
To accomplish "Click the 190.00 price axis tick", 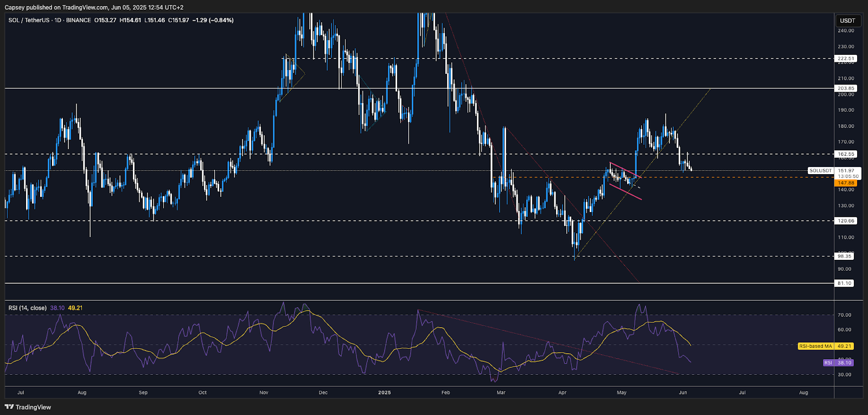I will [x=846, y=110].
